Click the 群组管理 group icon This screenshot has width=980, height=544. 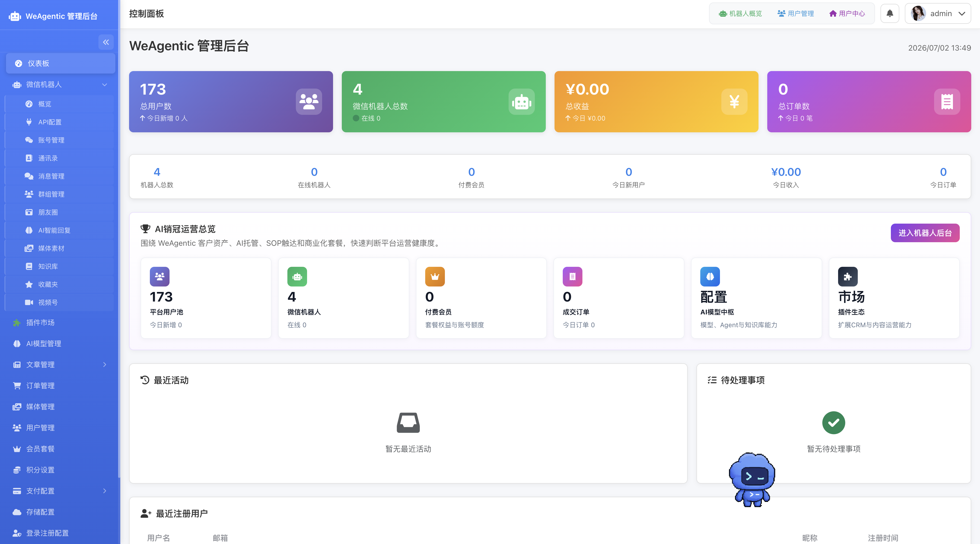pos(29,194)
